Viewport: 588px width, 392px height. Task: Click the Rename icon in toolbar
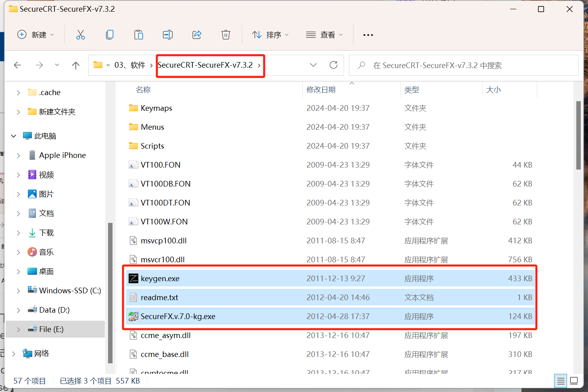[x=168, y=35]
